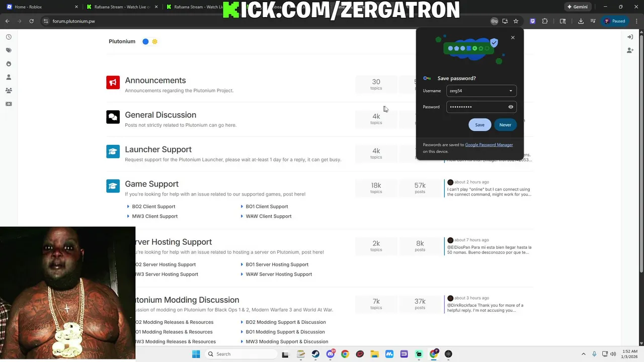644x362 pixels.
Task: Bookmark this page with the star icon
Action: click(x=516, y=21)
